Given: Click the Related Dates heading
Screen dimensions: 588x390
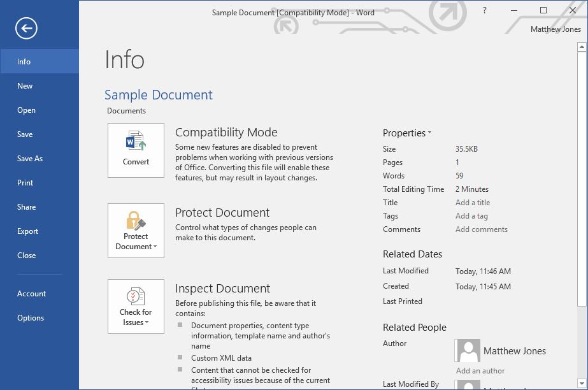Looking at the screenshot, I should [412, 254].
